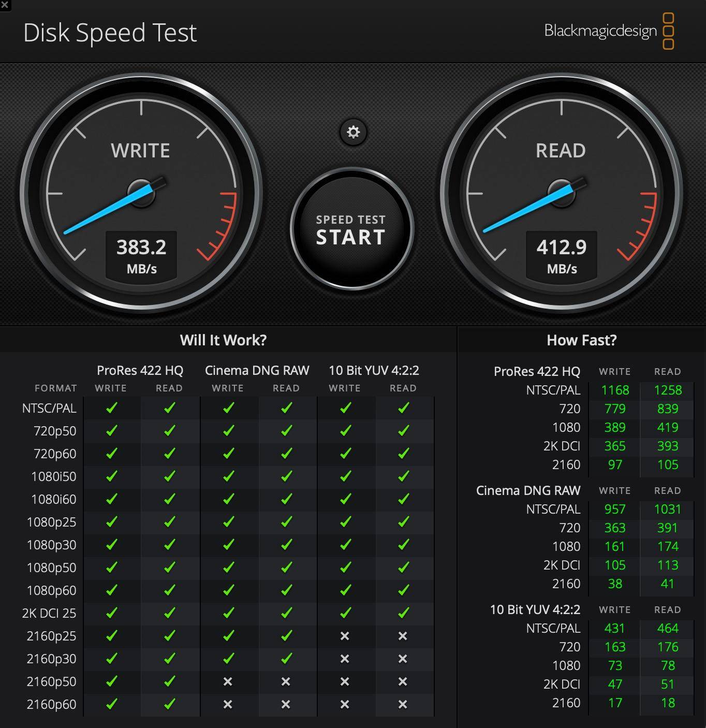Image resolution: width=706 pixels, height=728 pixels.
Task: Click ProRes 422 HQ read checkmark for 2160p60
Action: point(169,704)
